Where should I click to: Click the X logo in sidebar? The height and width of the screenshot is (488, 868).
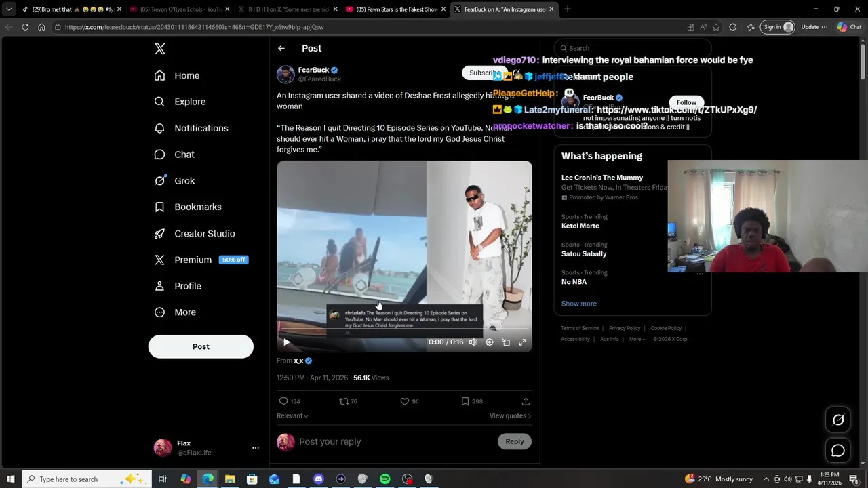click(160, 49)
